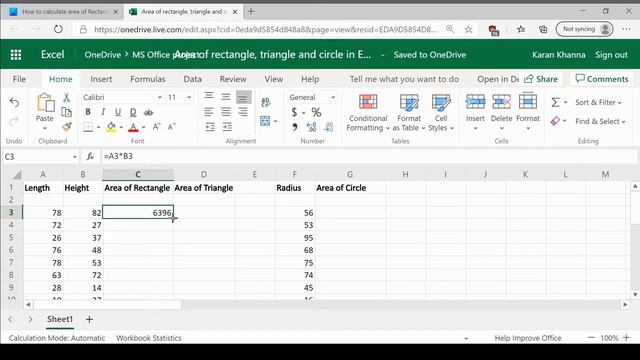Click Increase Indent icon
Image resolution: width=640 pixels, height=360 pixels.
[x=227, y=127]
